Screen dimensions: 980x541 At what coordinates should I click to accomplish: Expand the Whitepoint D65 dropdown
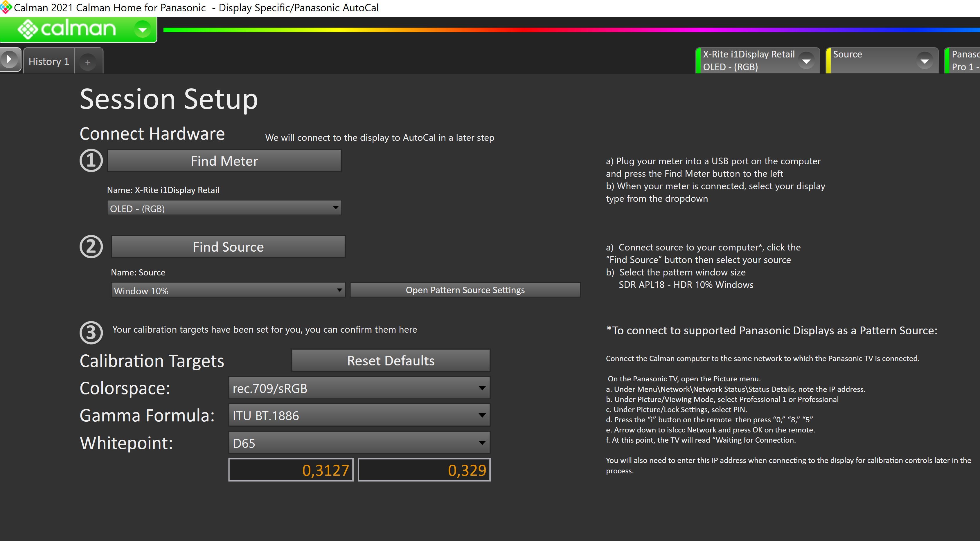point(359,443)
